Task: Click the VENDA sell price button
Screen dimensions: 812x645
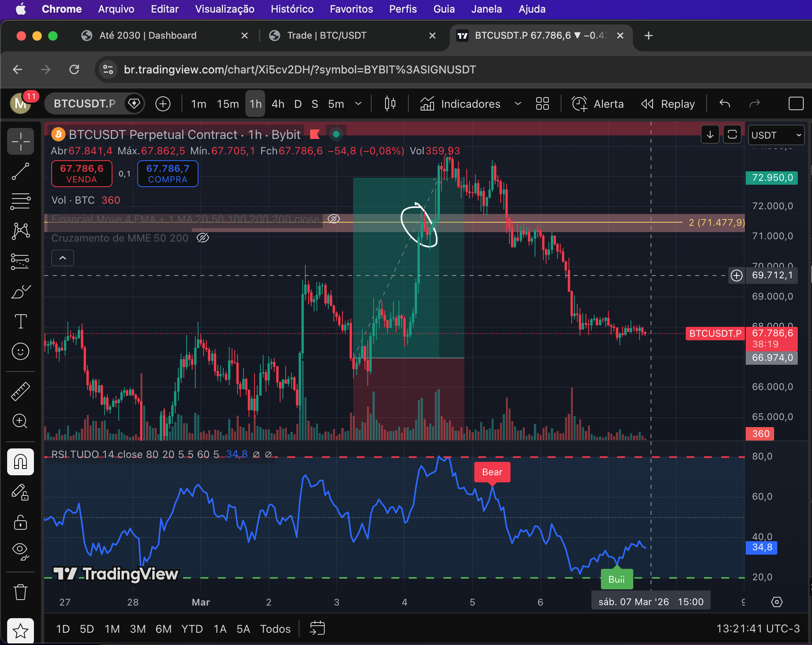Action: [x=82, y=174]
